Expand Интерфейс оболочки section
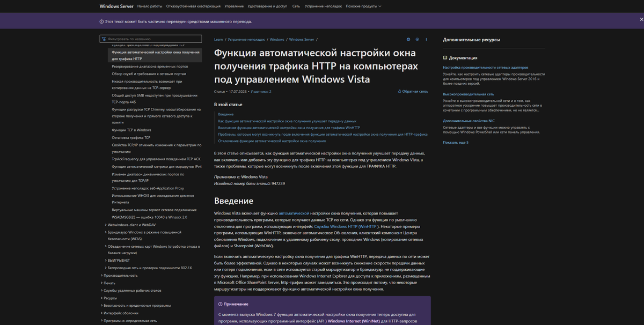 101,313
